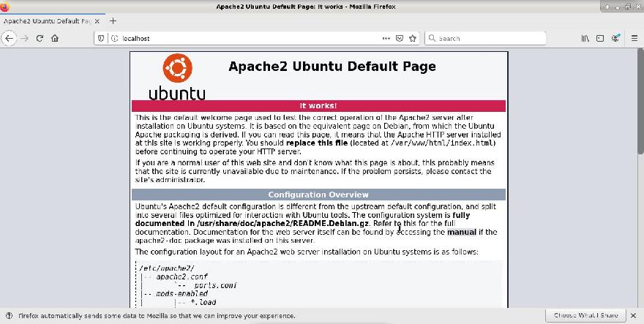Screen dimensions: 644x324
Task: Minimize the Firefox window
Action: 618,7
